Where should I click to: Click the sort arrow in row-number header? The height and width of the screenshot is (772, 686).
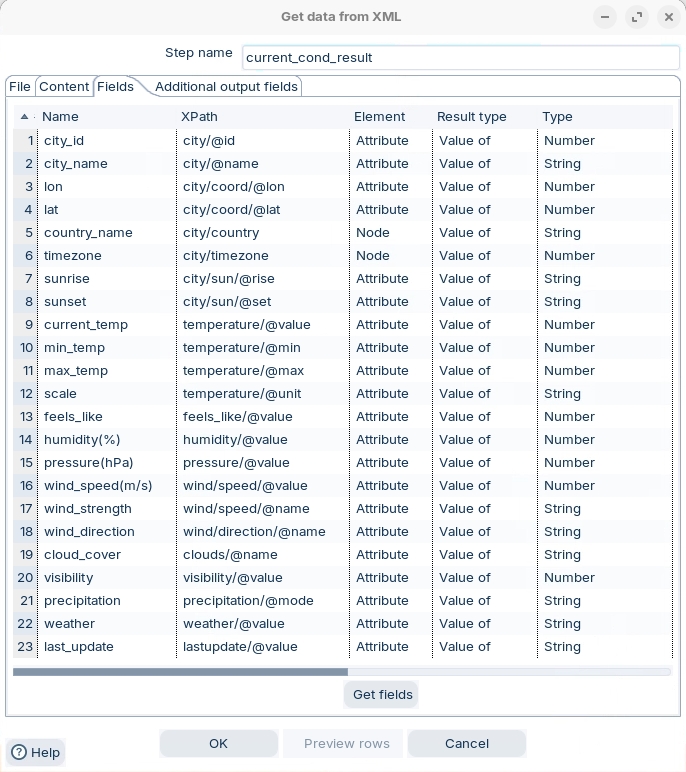pyautogui.click(x=24, y=117)
